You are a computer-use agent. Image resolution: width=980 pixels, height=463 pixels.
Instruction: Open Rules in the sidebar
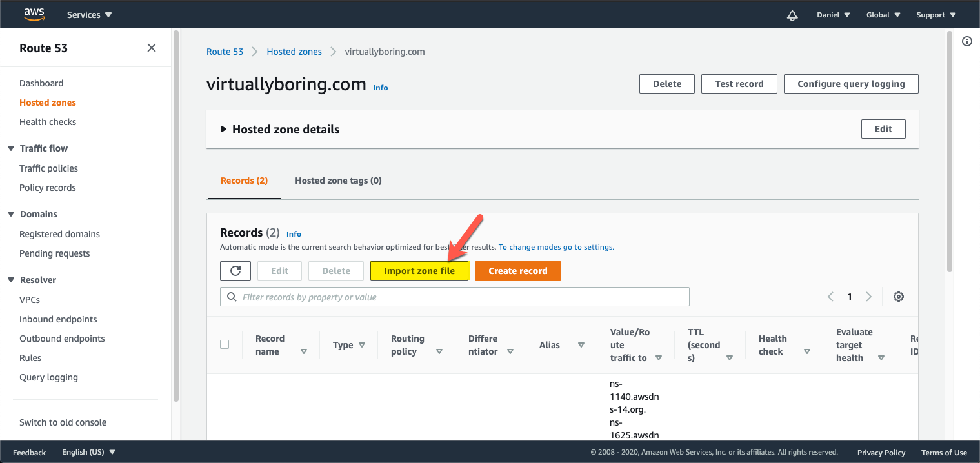pyautogui.click(x=30, y=358)
